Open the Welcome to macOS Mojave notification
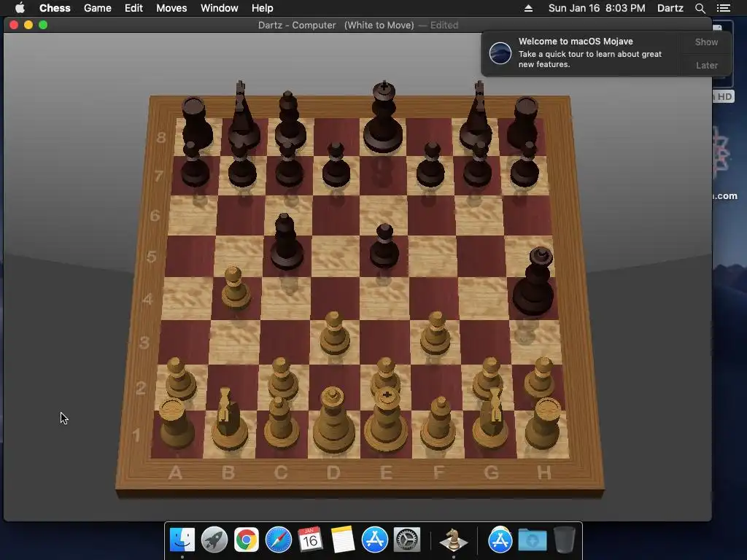Screen dimensions: 747x560 [x=581, y=53]
